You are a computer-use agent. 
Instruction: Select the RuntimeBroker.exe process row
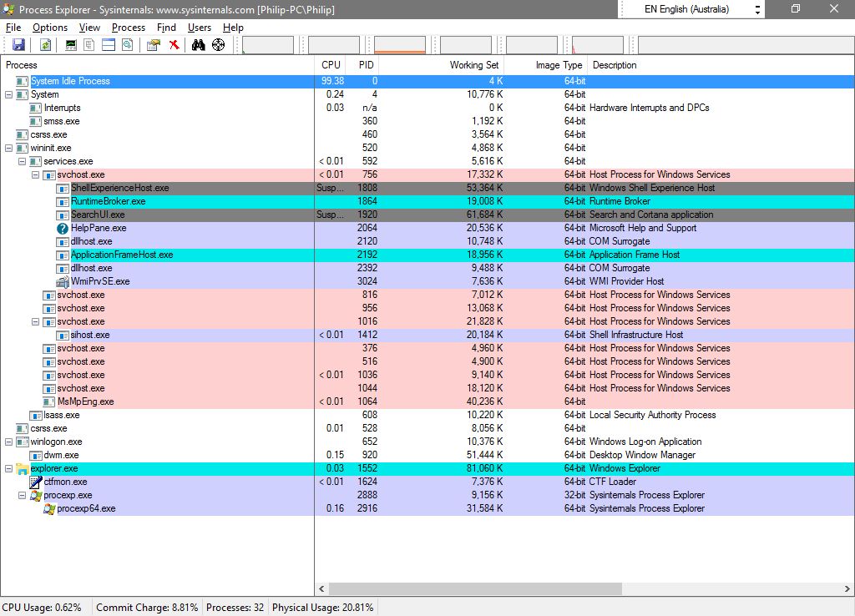[427, 202]
